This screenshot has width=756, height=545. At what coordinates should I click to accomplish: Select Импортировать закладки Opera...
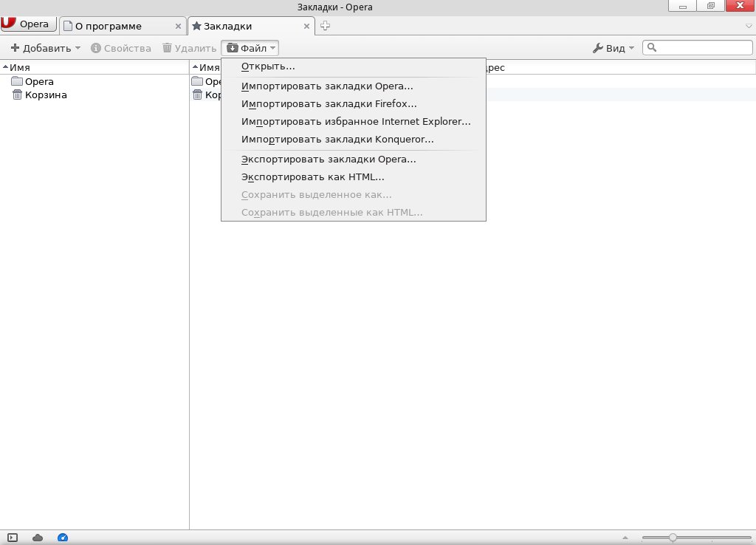(354, 86)
